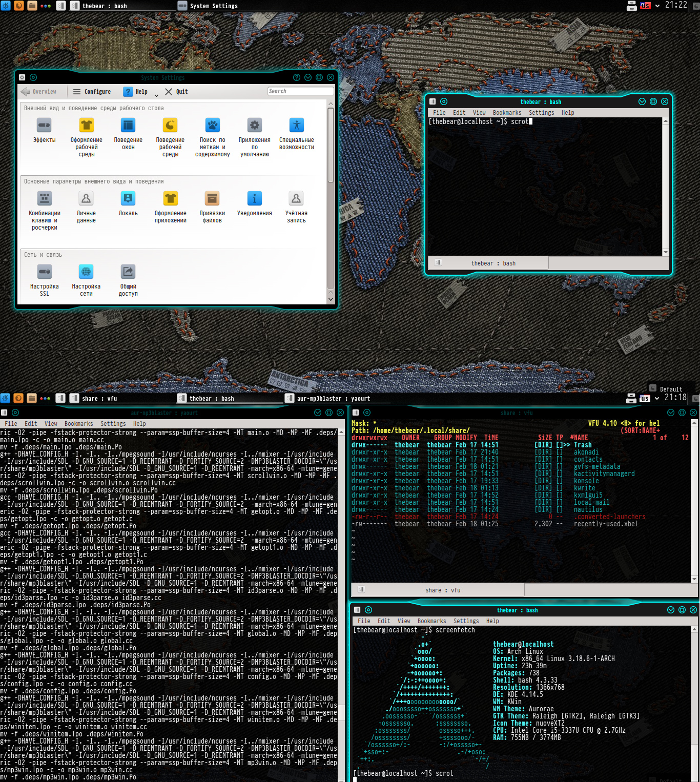Launch Firefox from the 21:22 panel
This screenshot has width=700, height=782.
tap(18, 6)
